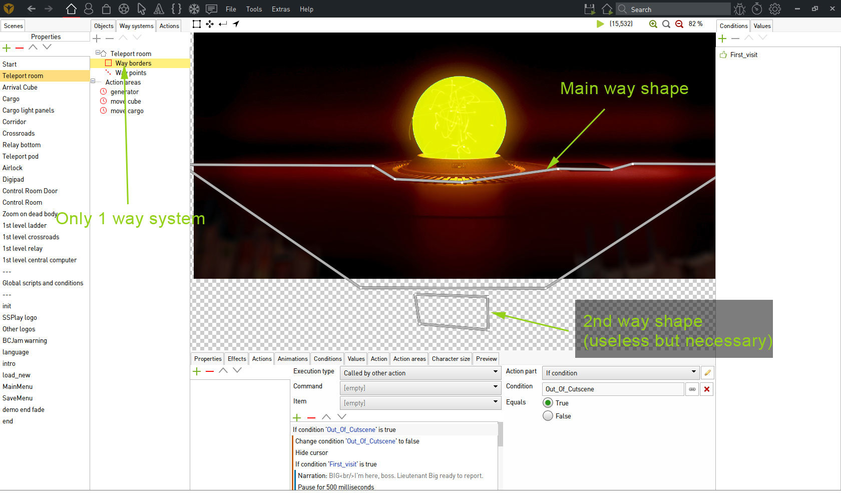Select the False radio button
Image resolution: width=841 pixels, height=504 pixels.
click(x=548, y=416)
